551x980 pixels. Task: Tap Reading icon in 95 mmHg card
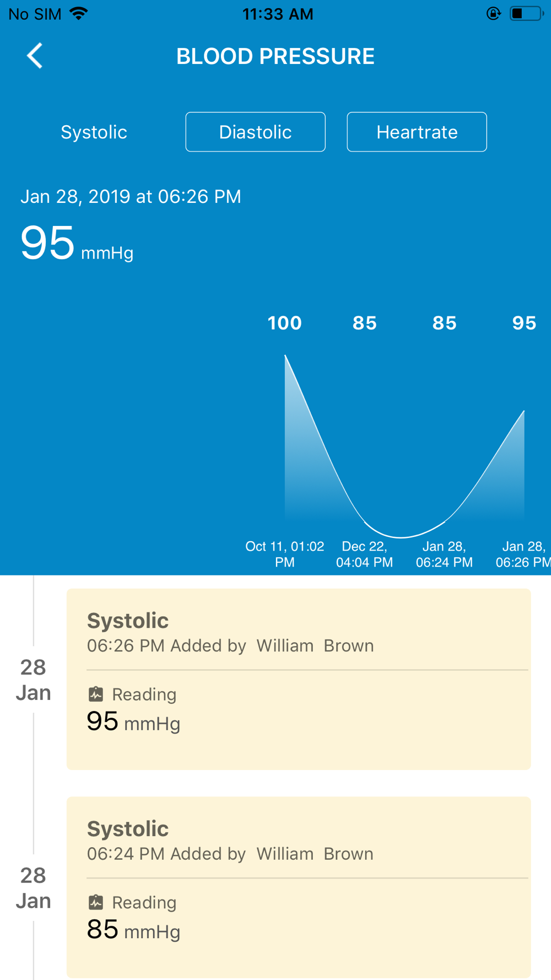click(96, 694)
